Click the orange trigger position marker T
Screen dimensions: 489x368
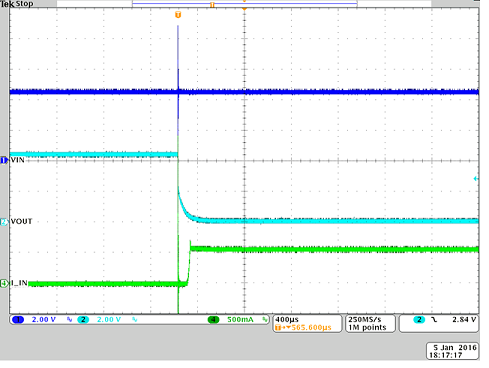pos(178,15)
